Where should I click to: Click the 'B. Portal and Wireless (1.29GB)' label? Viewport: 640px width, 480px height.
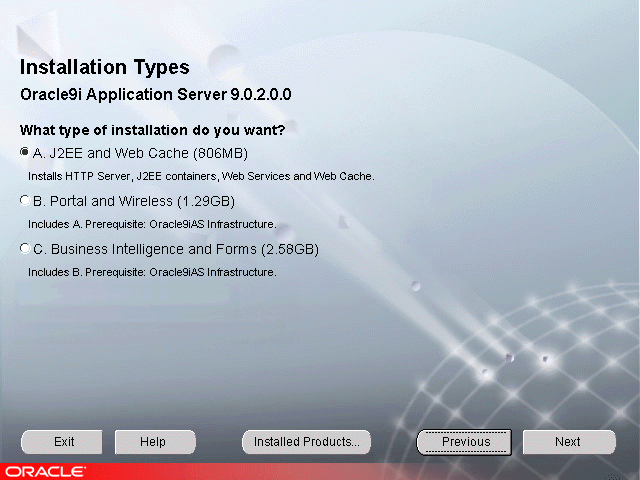[134, 201]
